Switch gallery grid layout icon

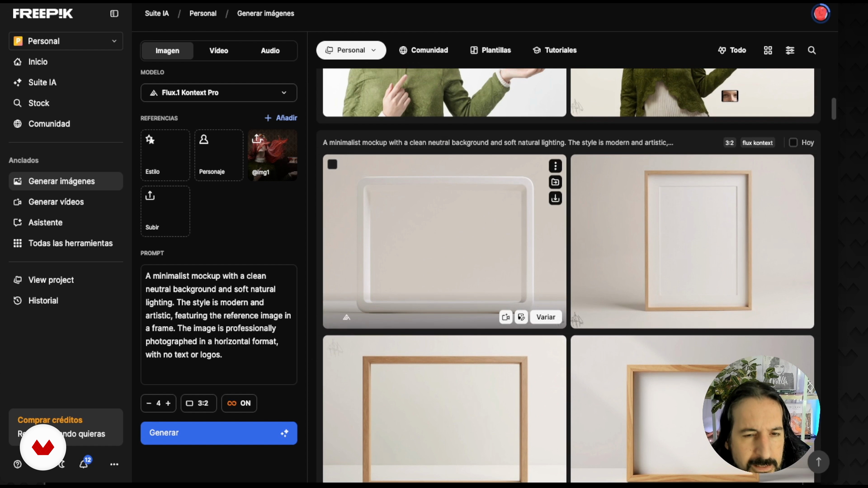tap(768, 50)
